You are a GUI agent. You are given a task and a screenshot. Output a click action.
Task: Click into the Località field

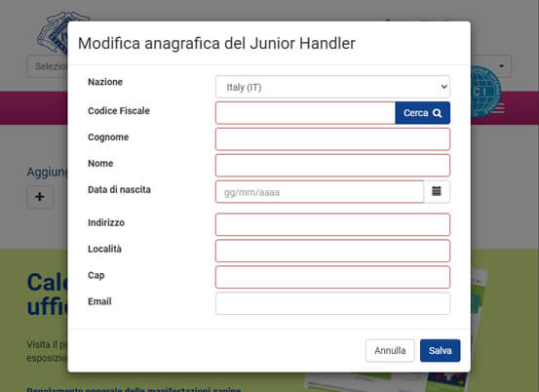click(x=332, y=251)
